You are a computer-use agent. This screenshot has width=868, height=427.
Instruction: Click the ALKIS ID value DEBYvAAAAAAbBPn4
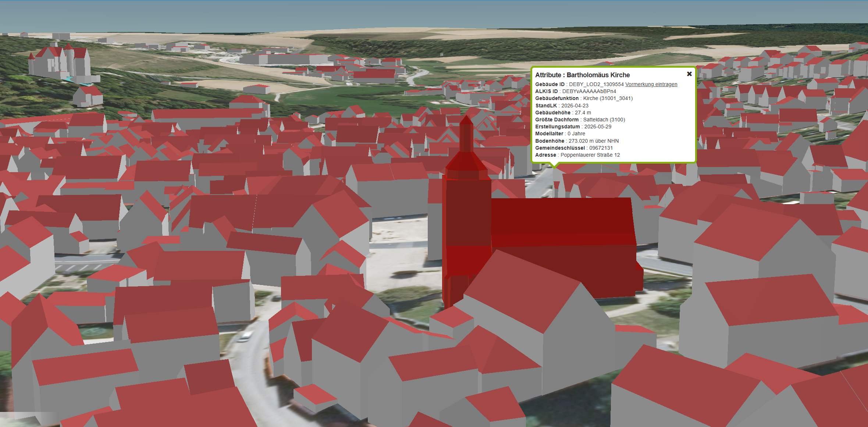[589, 91]
